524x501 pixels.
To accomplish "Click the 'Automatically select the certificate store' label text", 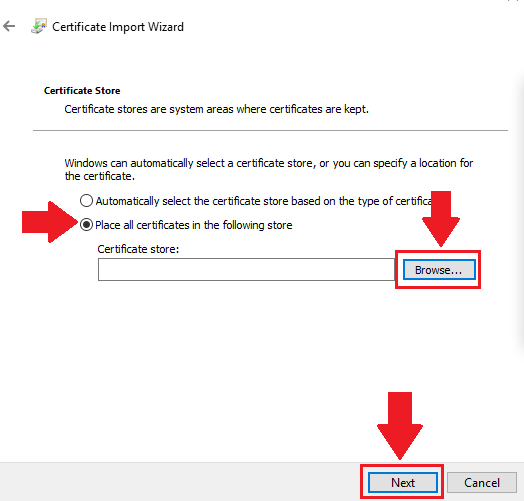I will (x=263, y=201).
